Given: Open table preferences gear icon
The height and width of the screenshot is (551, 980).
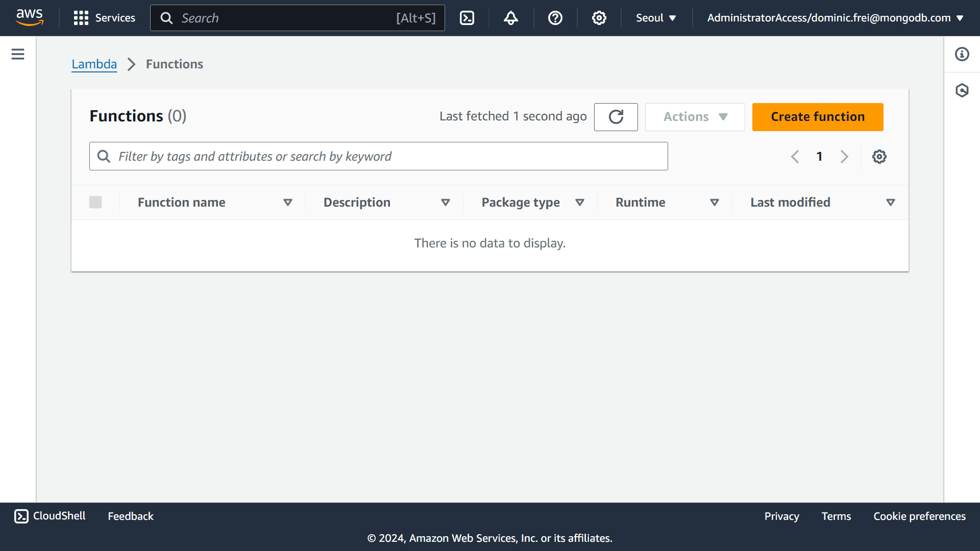Looking at the screenshot, I should (x=879, y=157).
